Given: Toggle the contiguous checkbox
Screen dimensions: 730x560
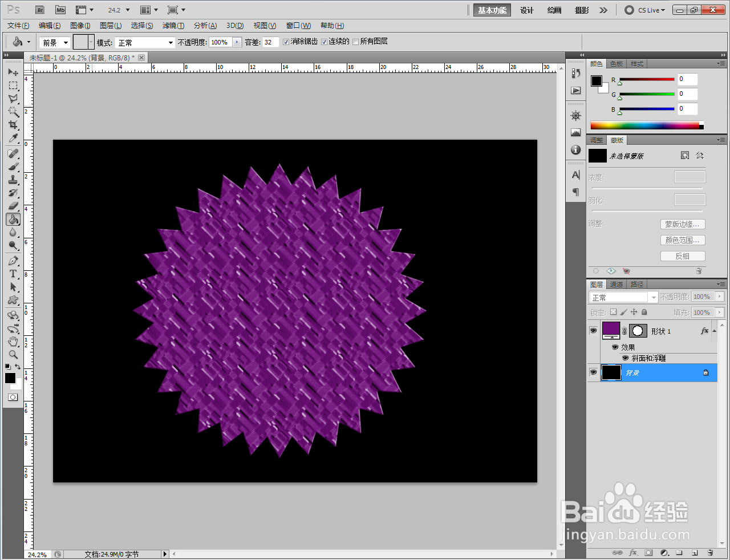Looking at the screenshot, I should [324, 42].
